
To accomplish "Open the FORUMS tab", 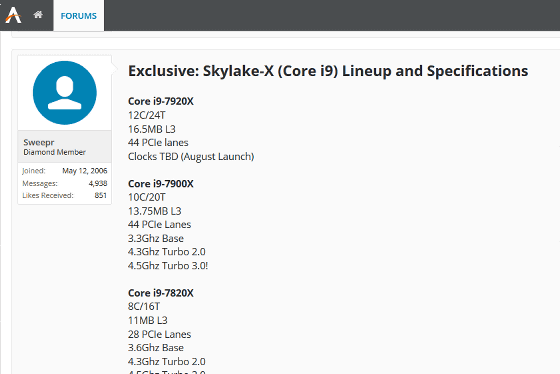I will [79, 16].
